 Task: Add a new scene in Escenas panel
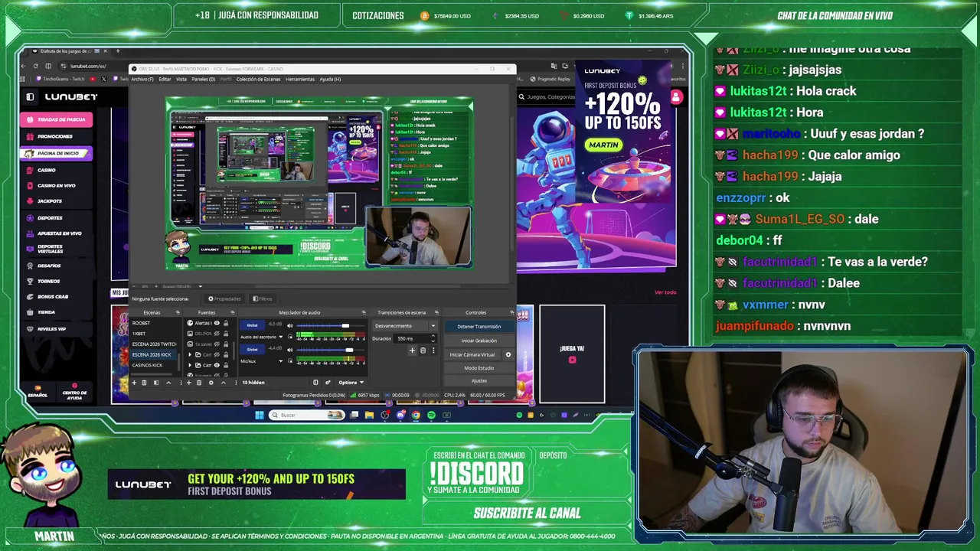[x=134, y=383]
